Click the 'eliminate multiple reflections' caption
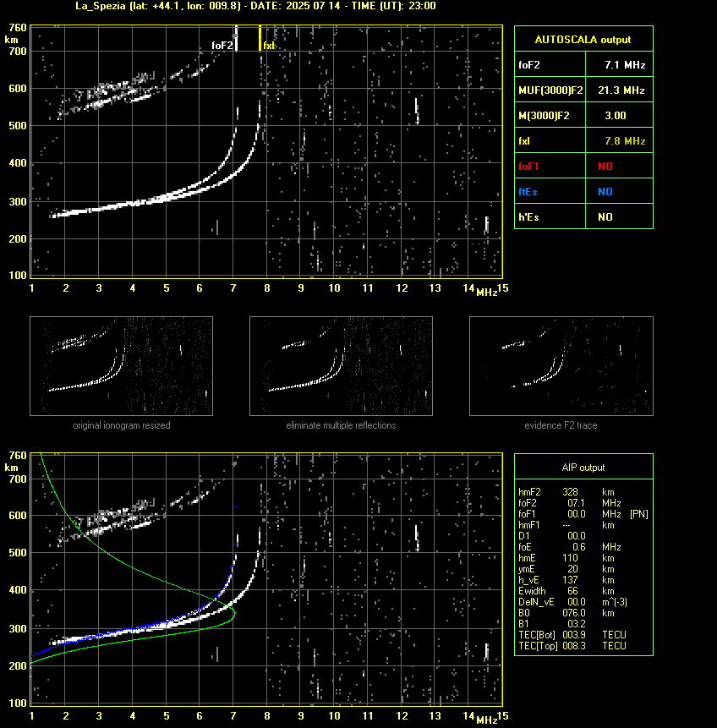 (x=341, y=425)
